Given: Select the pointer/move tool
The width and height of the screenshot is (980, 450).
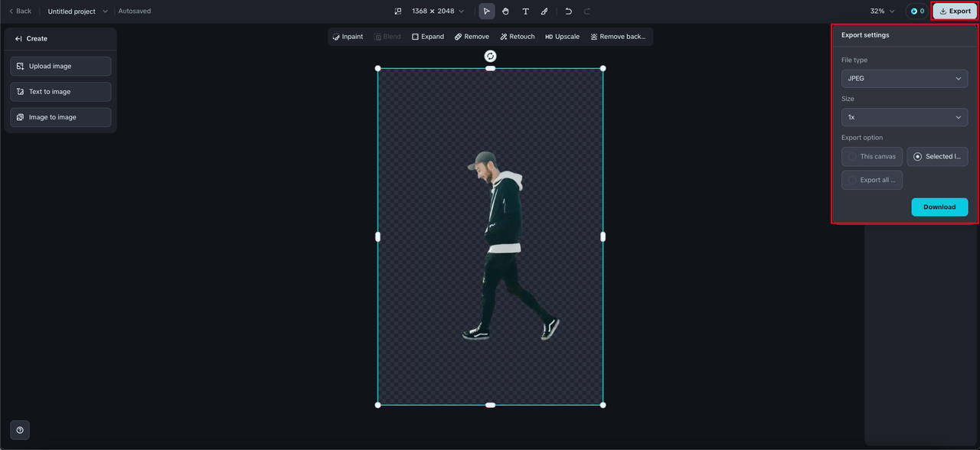Looking at the screenshot, I should coord(486,11).
